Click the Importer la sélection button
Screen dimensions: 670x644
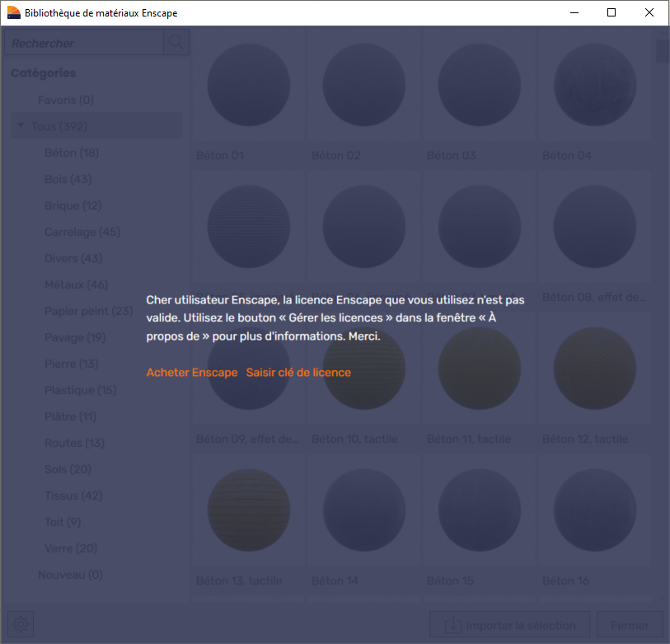(x=509, y=625)
